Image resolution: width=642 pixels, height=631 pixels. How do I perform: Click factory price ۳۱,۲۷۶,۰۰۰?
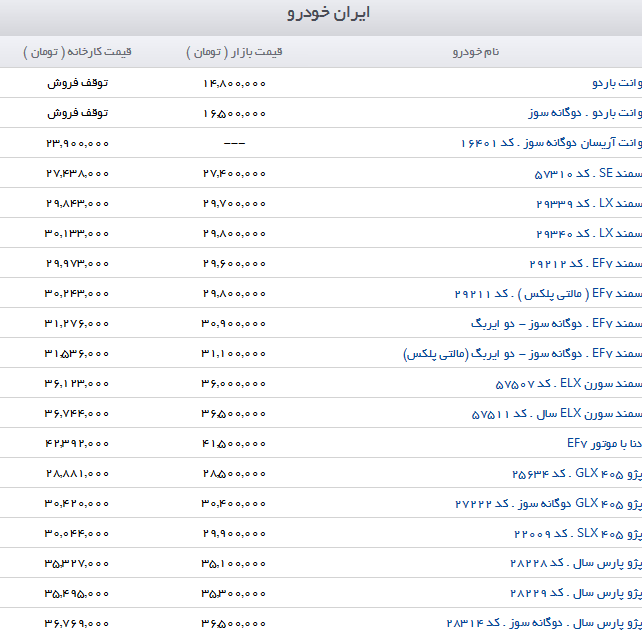tap(77, 323)
